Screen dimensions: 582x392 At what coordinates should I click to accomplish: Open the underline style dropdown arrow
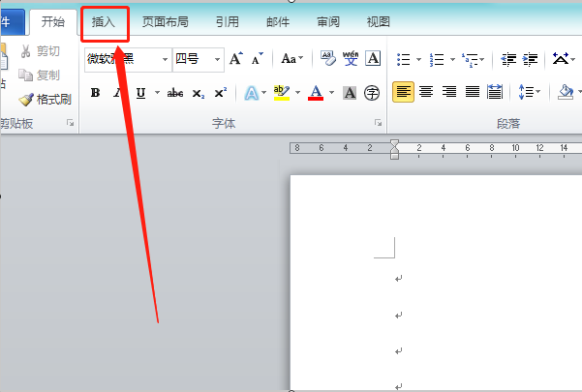pos(158,93)
